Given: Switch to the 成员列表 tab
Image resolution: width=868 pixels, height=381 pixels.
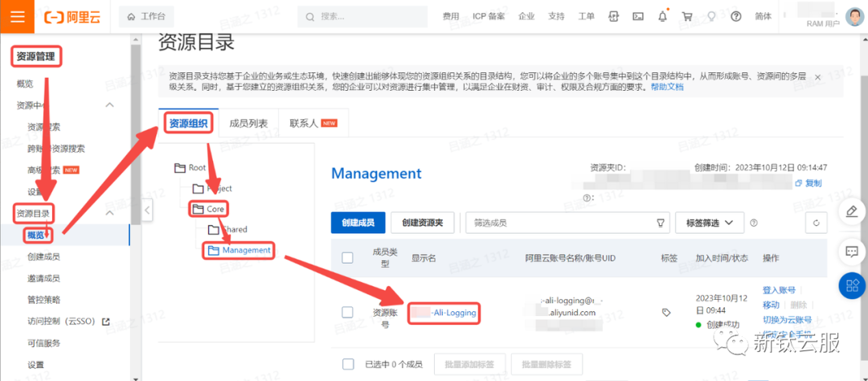Looking at the screenshot, I should tap(248, 123).
